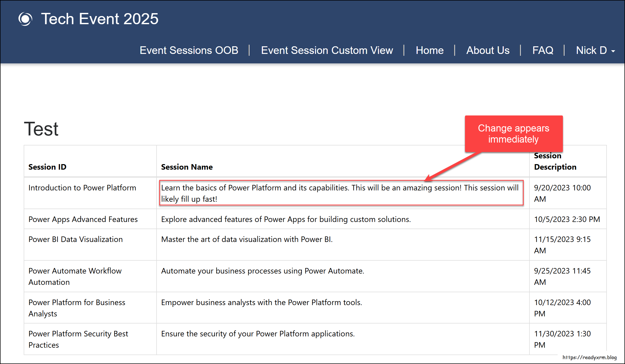Select Power Platform Security Best Practices row
The height and width of the screenshot is (364, 625).
(78, 339)
